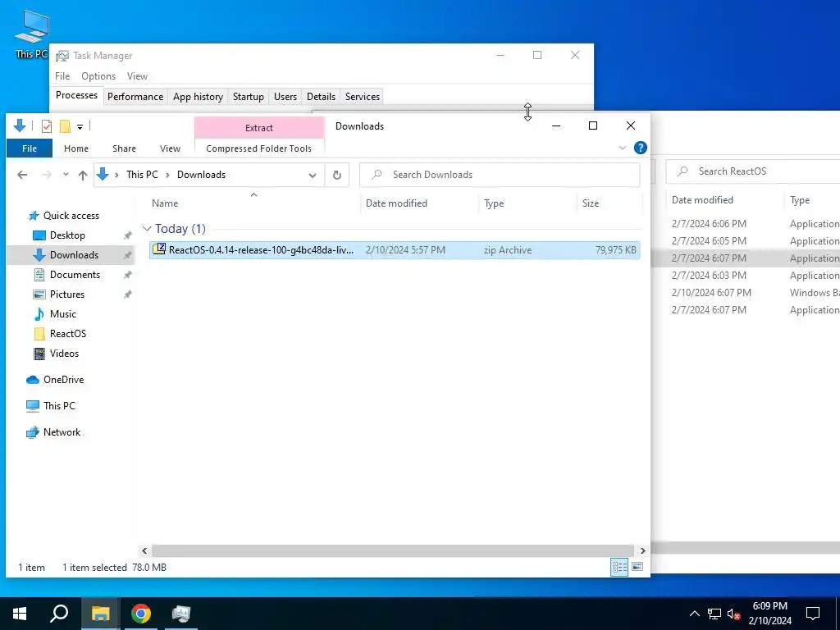840x630 pixels.
Task: Switch to the Share ribbon tab
Action: (x=124, y=148)
